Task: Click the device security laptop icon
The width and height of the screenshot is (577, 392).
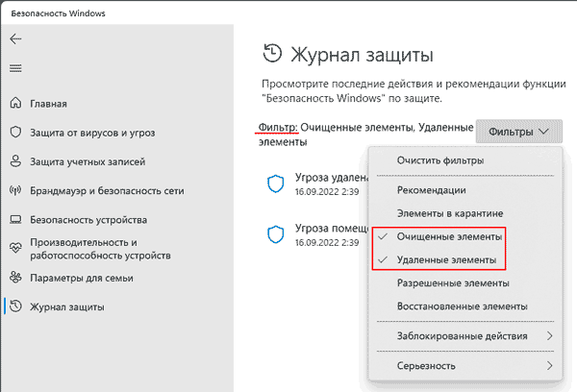Action: 15,219
